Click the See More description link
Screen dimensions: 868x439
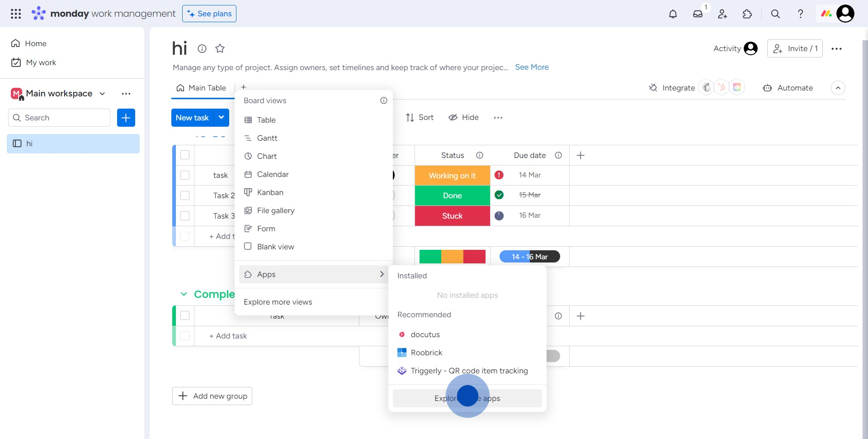(532, 67)
